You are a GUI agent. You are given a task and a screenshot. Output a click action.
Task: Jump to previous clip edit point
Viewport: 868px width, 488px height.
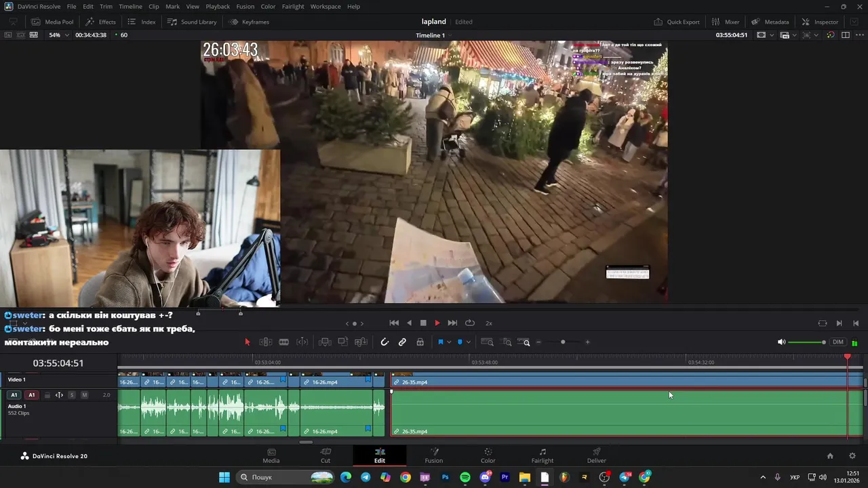coord(856,323)
